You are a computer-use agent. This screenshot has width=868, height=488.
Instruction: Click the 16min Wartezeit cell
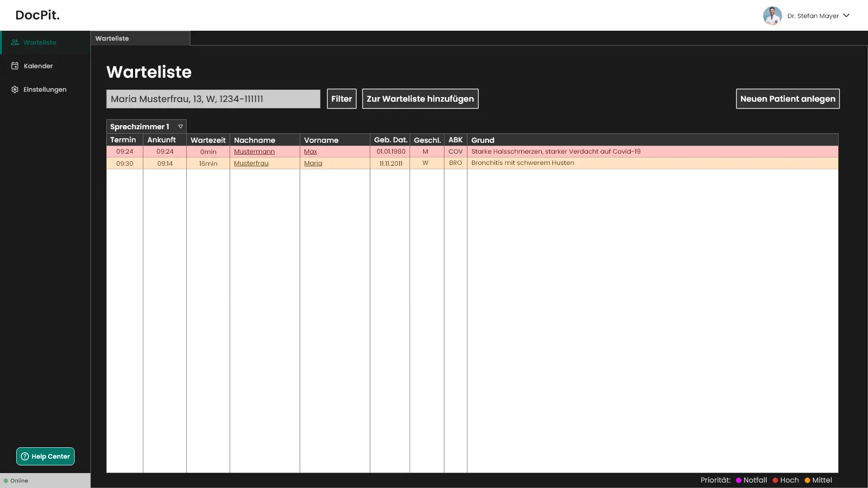[208, 164]
